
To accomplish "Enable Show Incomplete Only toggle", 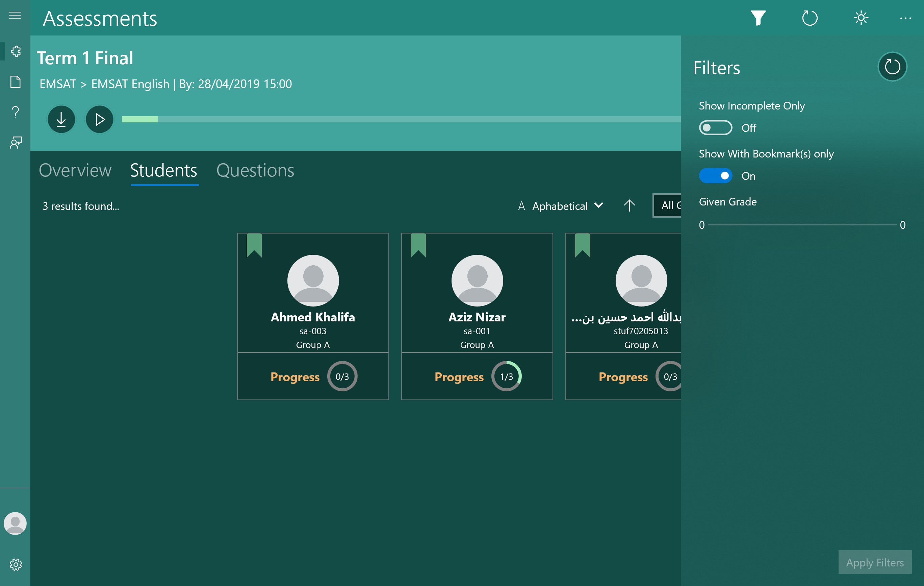I will 715,128.
